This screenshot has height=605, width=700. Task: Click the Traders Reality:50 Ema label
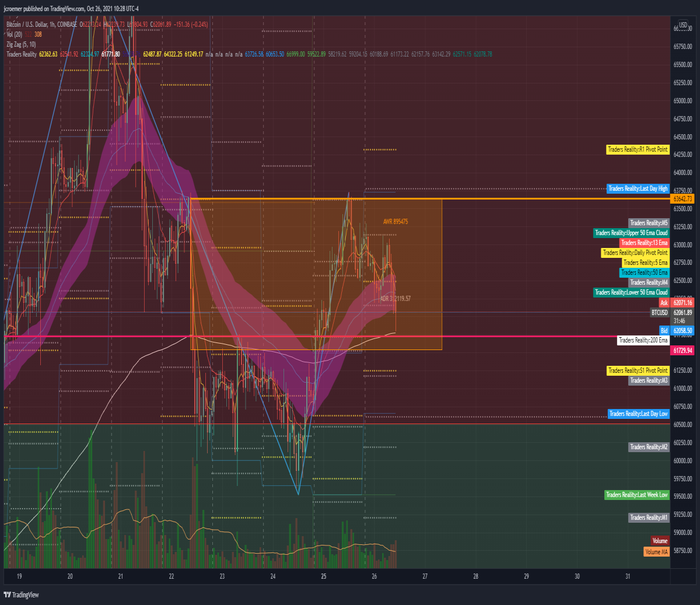(x=644, y=272)
